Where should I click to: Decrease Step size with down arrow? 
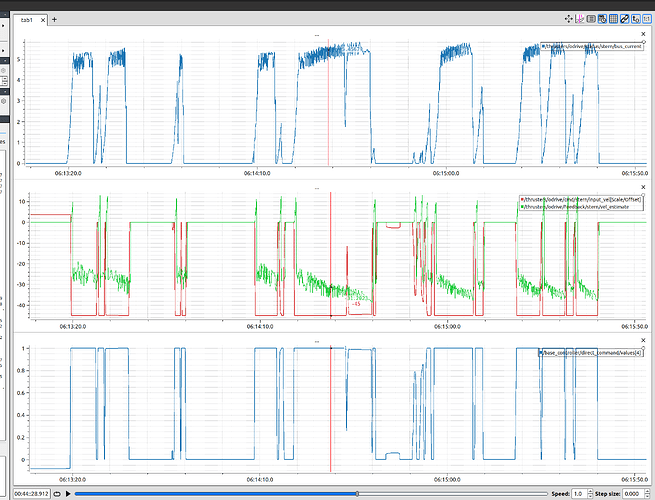click(x=649, y=496)
